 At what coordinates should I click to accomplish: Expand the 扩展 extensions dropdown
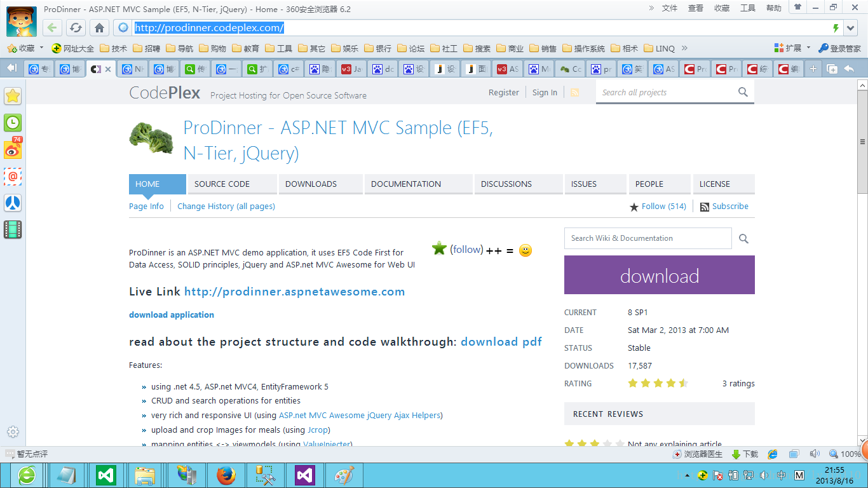tap(808, 48)
